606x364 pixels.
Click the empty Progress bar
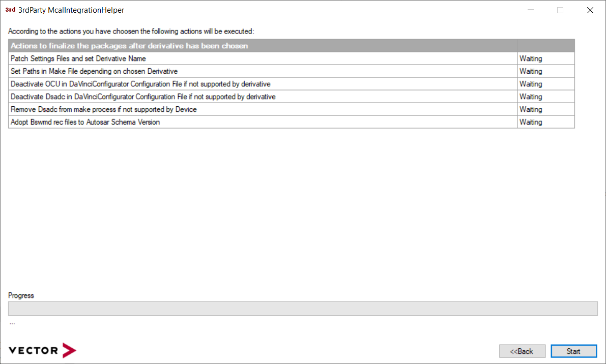[x=302, y=309]
